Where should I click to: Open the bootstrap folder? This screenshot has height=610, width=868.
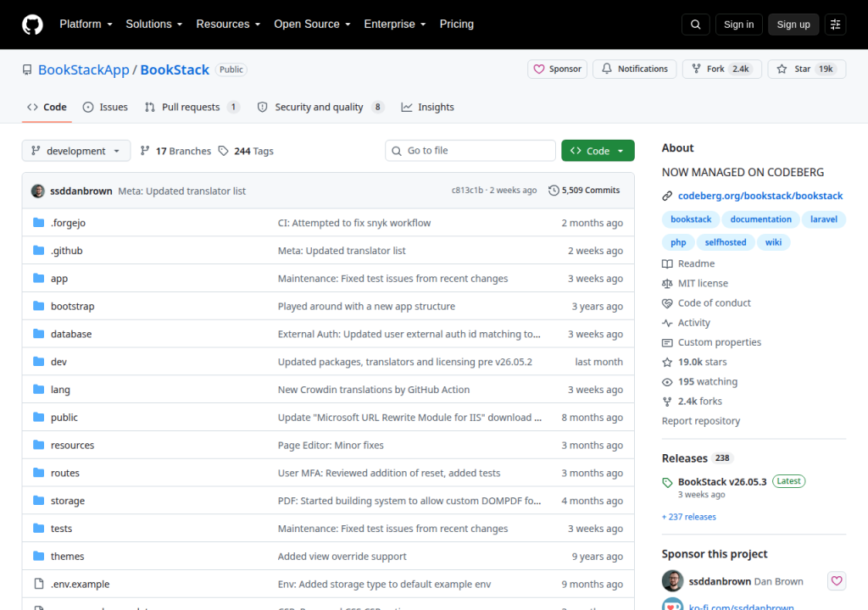[73, 306]
